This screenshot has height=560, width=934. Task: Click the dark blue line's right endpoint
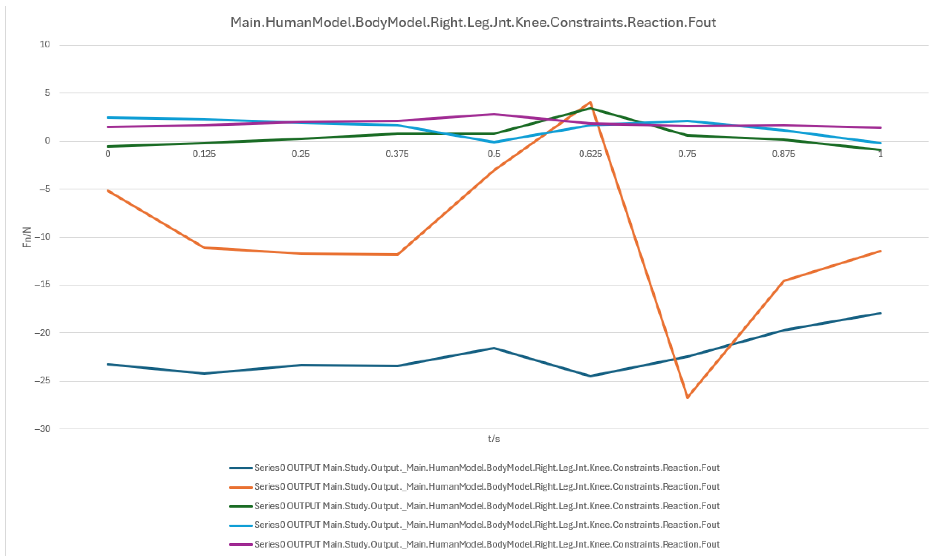880,313
